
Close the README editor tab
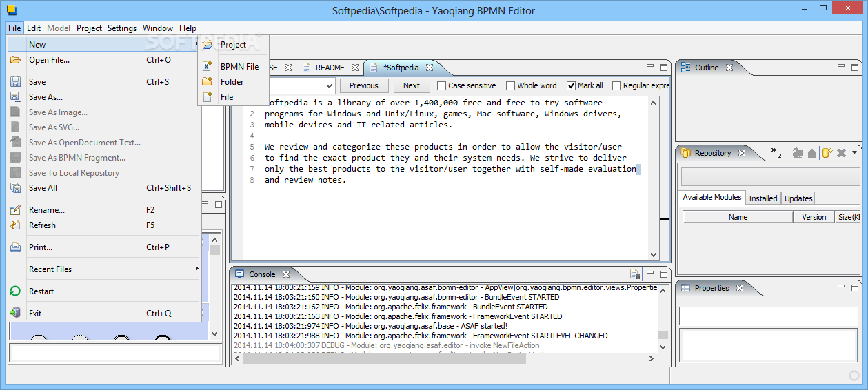point(354,68)
